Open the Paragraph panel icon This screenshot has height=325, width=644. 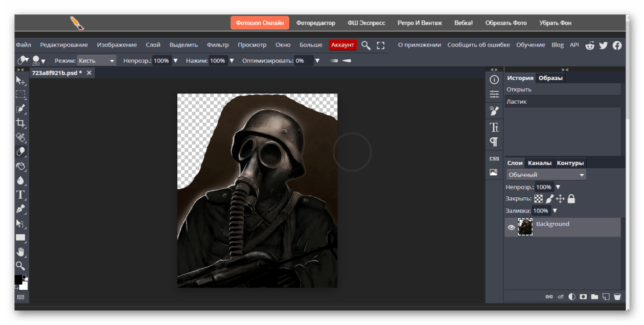click(x=494, y=142)
